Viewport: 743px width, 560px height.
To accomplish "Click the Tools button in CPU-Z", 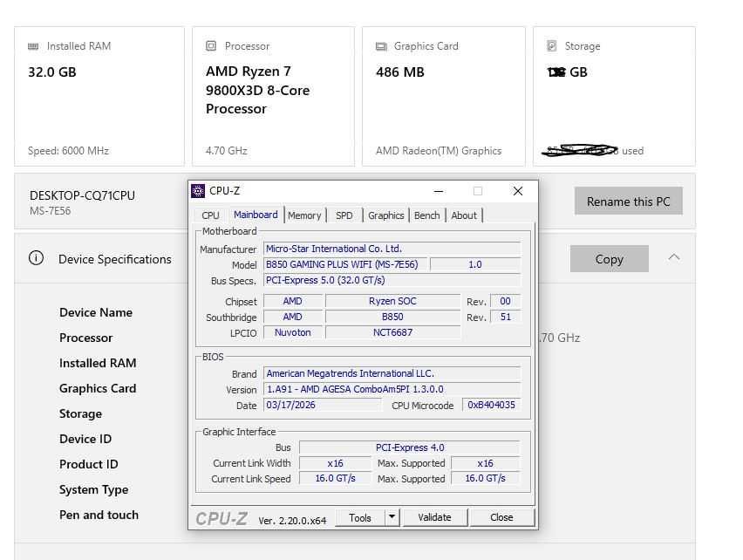I will click(x=360, y=517).
